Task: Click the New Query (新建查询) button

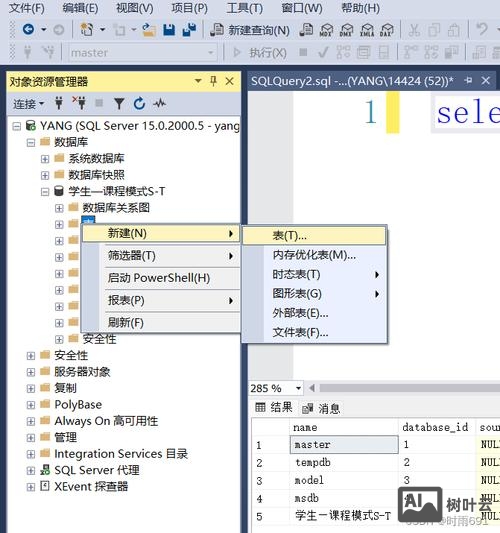Action: point(249,30)
